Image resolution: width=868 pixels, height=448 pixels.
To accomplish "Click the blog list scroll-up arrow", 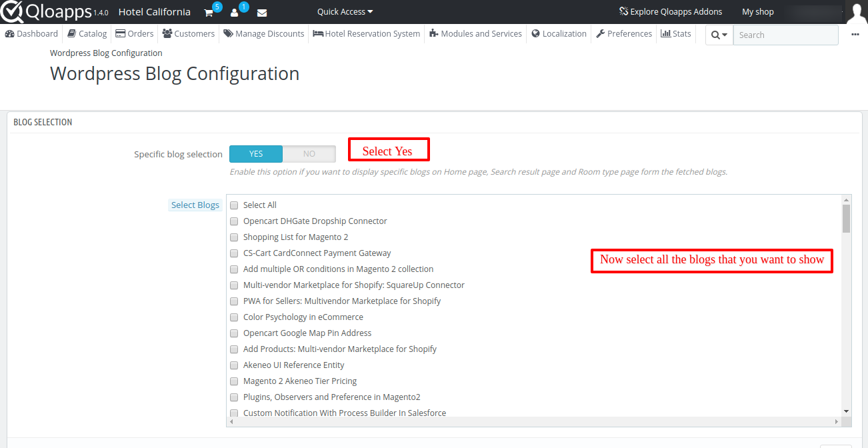I will point(846,199).
